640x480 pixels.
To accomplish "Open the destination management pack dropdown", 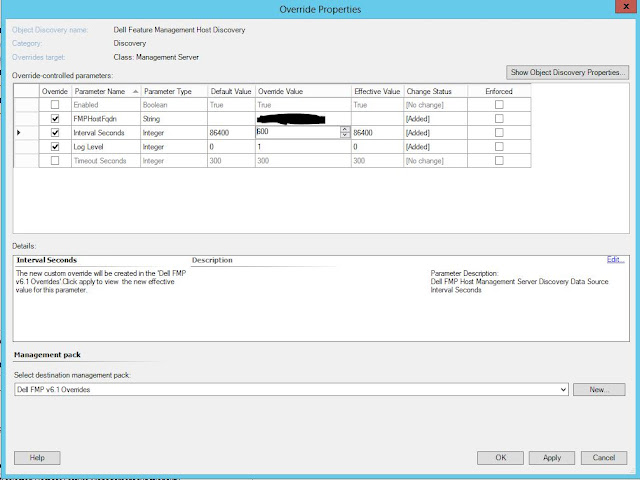I will tap(563, 389).
